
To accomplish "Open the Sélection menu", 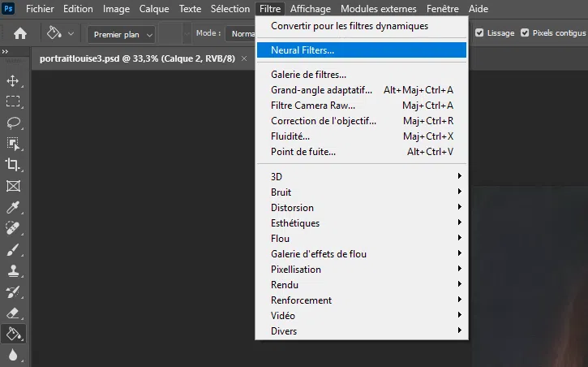I will pyautogui.click(x=230, y=9).
